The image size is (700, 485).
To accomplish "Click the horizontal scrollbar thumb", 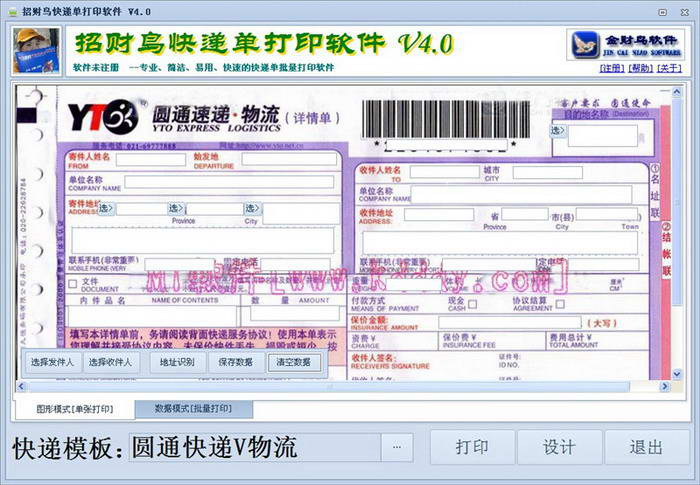I will (329, 386).
